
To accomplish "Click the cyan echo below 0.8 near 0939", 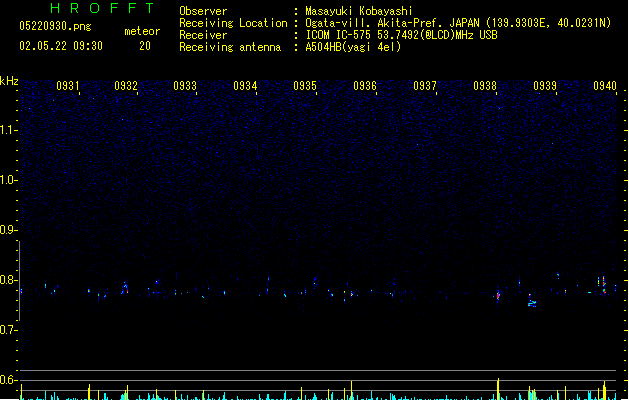I will point(532,303).
